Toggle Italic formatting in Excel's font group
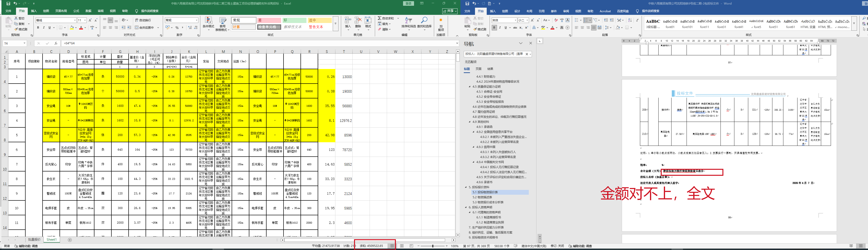 coord(44,28)
